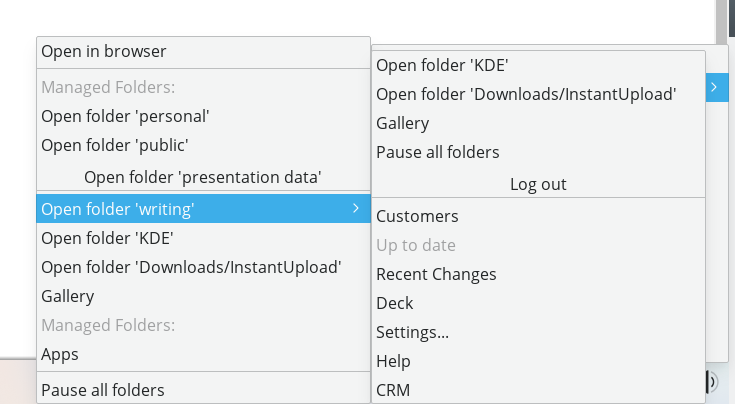
Task: Open folder 'public' from the menu
Action: [115, 145]
